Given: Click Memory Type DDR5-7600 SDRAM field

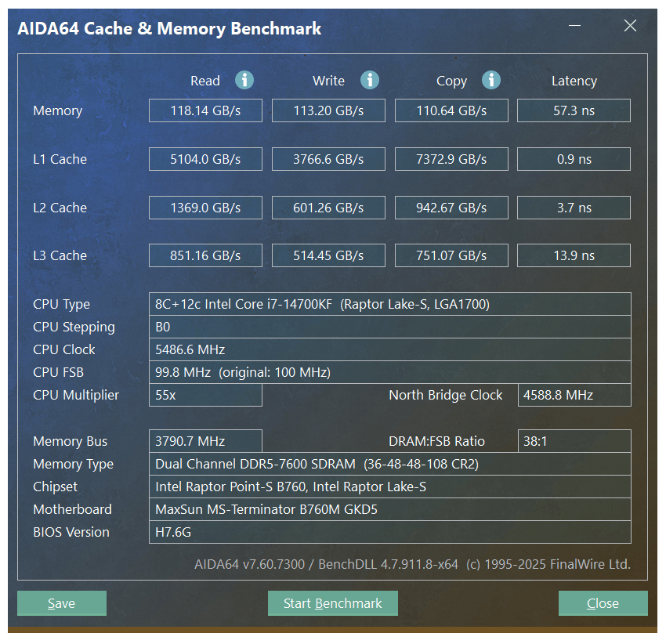Looking at the screenshot, I should pos(390,464).
